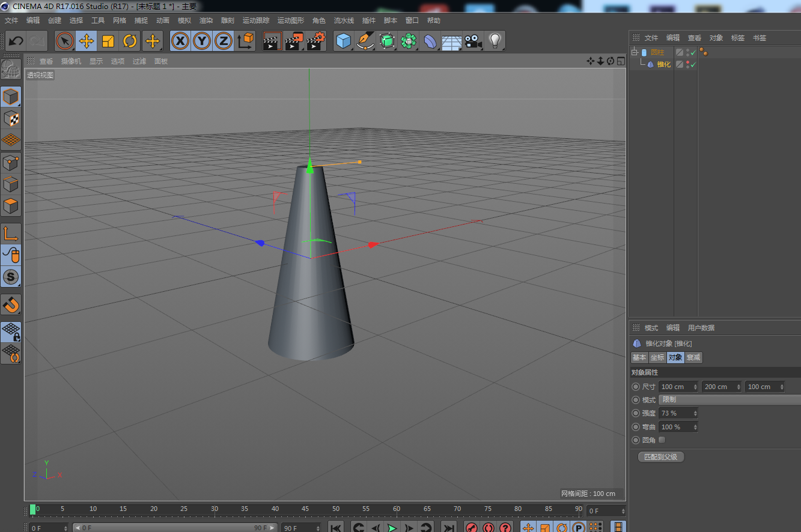Screen dimensions: 801x532
Task: Toggle Enable Axis tool
Action: [11, 234]
